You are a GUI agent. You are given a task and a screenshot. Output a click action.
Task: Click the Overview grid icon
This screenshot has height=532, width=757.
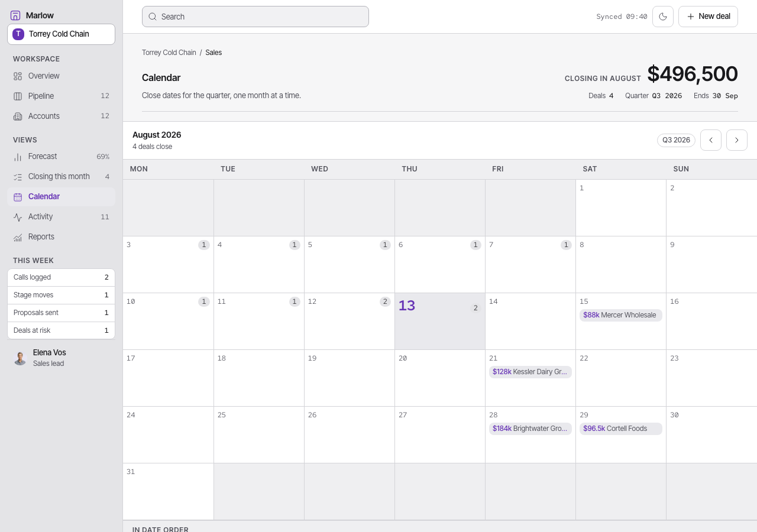point(18,76)
